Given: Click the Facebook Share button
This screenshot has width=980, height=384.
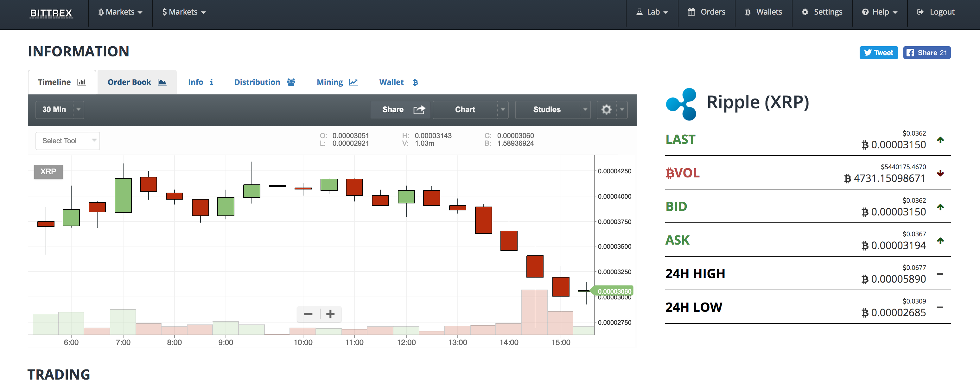Looking at the screenshot, I should point(927,53).
